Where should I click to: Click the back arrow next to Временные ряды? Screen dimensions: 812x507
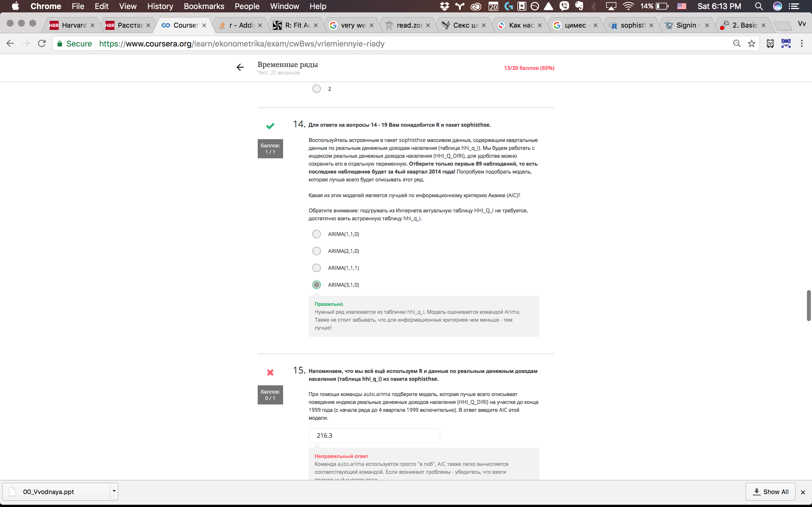(240, 67)
